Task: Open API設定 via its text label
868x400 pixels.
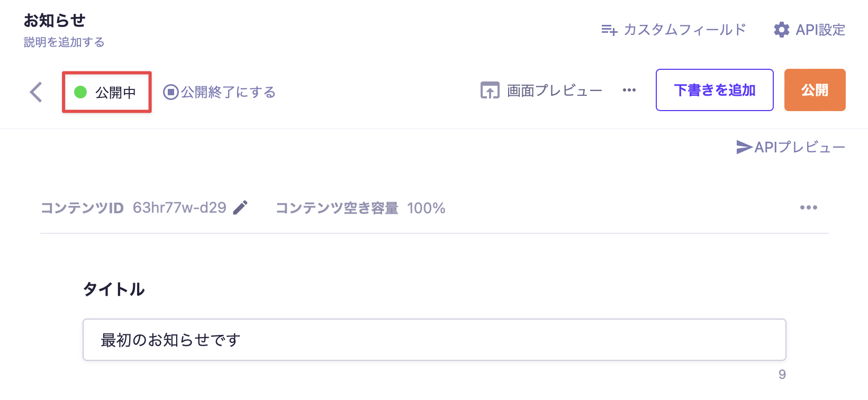Action: (x=820, y=30)
